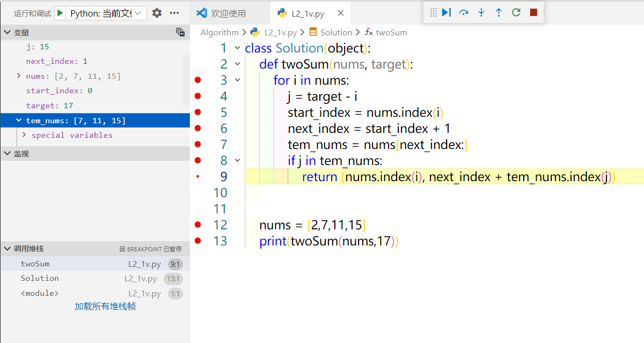Toggle the breakpoint on line 8

click(x=197, y=160)
